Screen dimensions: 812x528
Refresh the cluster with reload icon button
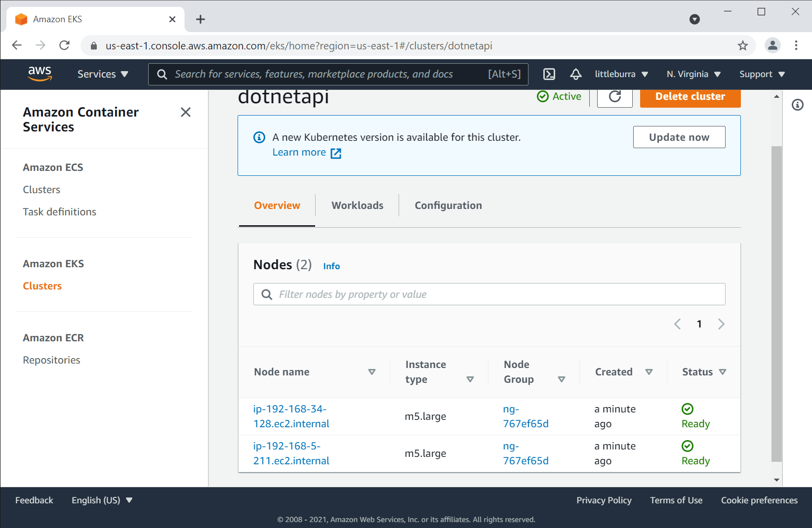615,97
